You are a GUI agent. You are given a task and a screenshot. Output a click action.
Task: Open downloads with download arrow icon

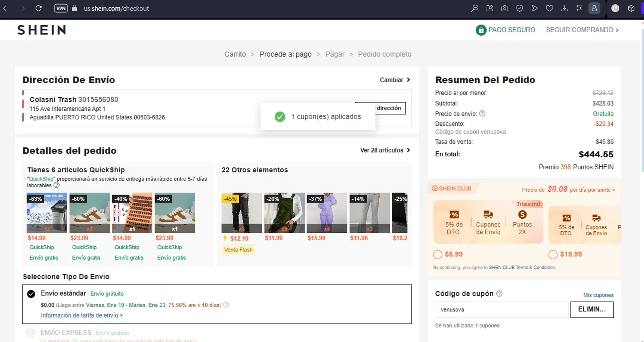[x=565, y=8]
